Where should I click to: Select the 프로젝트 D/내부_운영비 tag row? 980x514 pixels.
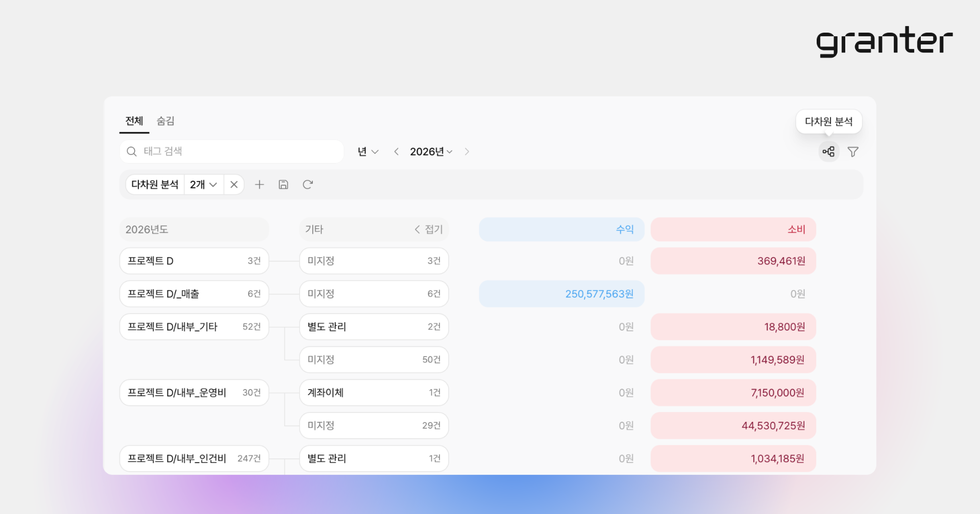tap(194, 393)
